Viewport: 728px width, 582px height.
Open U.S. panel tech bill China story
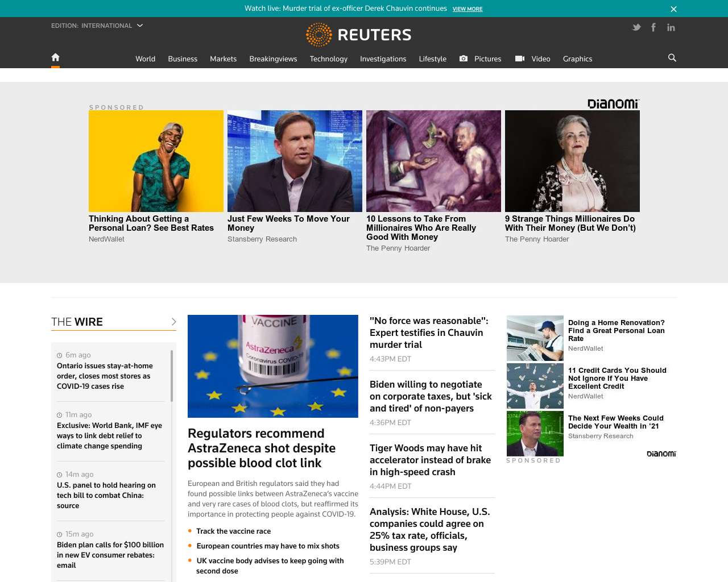tap(106, 495)
